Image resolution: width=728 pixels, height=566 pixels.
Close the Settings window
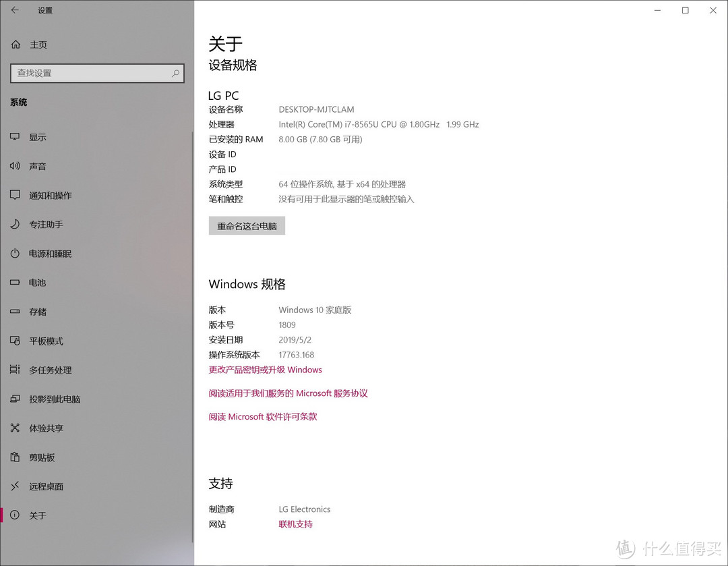[713, 10]
